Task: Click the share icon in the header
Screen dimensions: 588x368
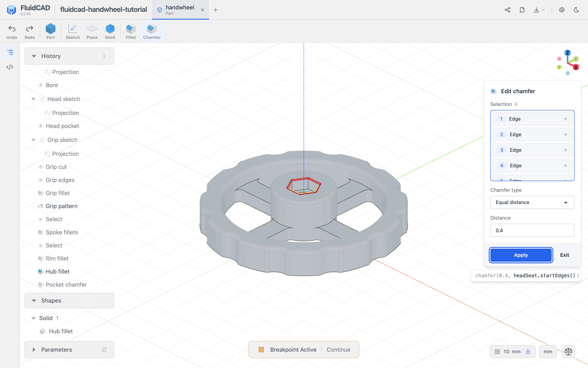Action: 507,10
